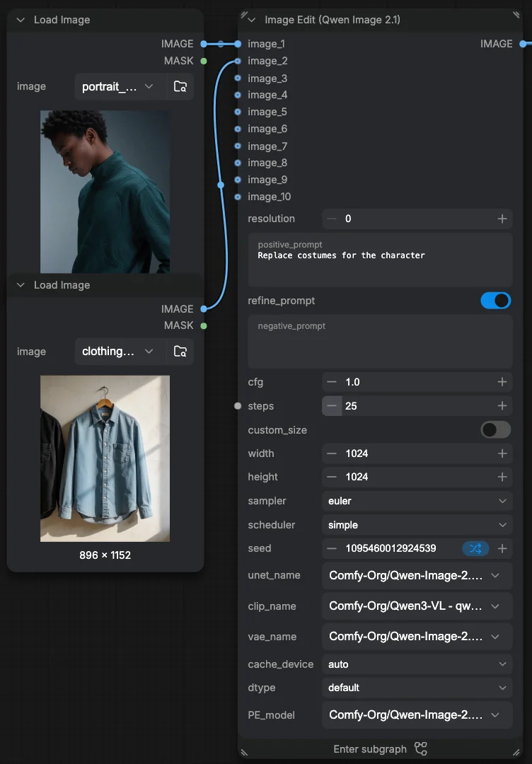Viewport: 532px width, 764px height.
Task: Click top Load Image MASK output dot
Action: pyautogui.click(x=204, y=61)
